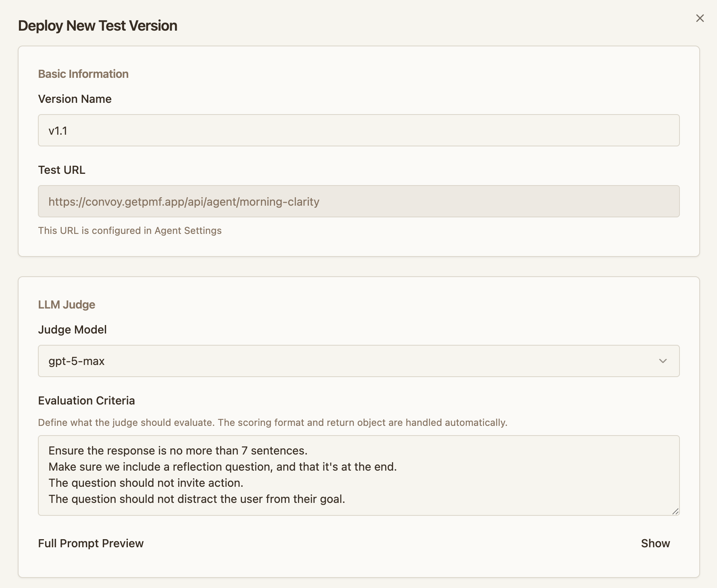This screenshot has width=717, height=588.
Task: Dismiss the Deploy New Test Version dialog
Action: point(700,18)
